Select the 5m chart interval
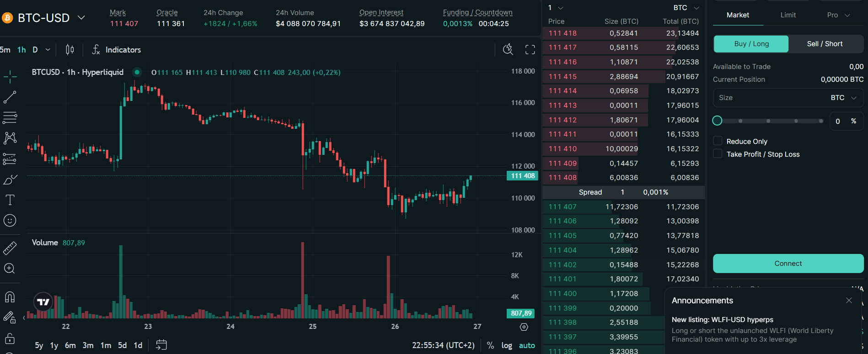Image resolution: width=868 pixels, height=354 pixels. [x=5, y=49]
